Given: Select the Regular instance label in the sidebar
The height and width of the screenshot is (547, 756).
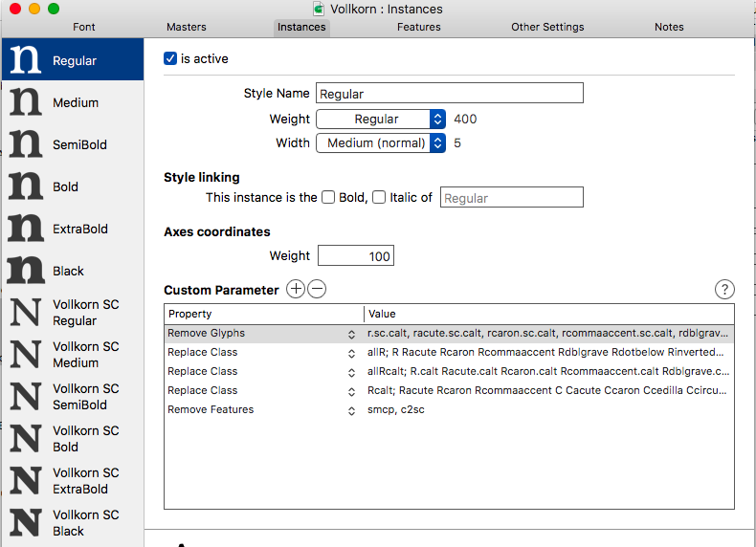Looking at the screenshot, I should pyautogui.click(x=75, y=61).
